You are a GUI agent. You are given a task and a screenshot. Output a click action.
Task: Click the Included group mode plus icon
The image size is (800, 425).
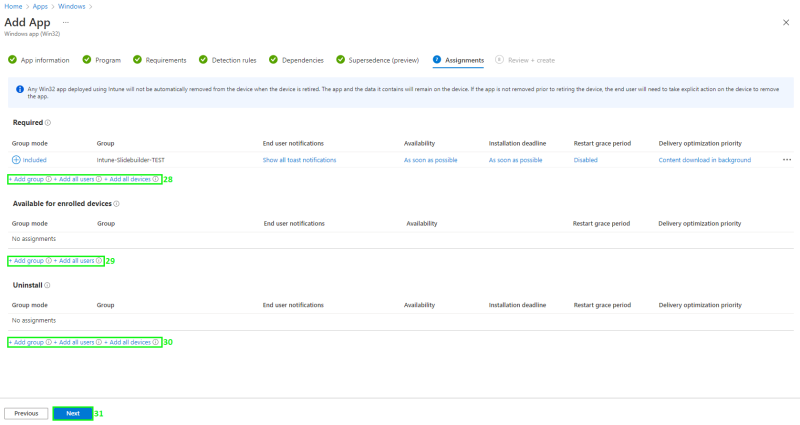(x=16, y=160)
